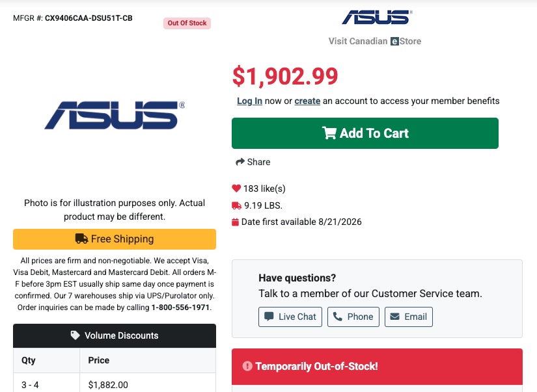Viewport: 537px width, 392px height.
Task: Click the shopping cart icon on Add To Cart
Action: click(x=329, y=133)
